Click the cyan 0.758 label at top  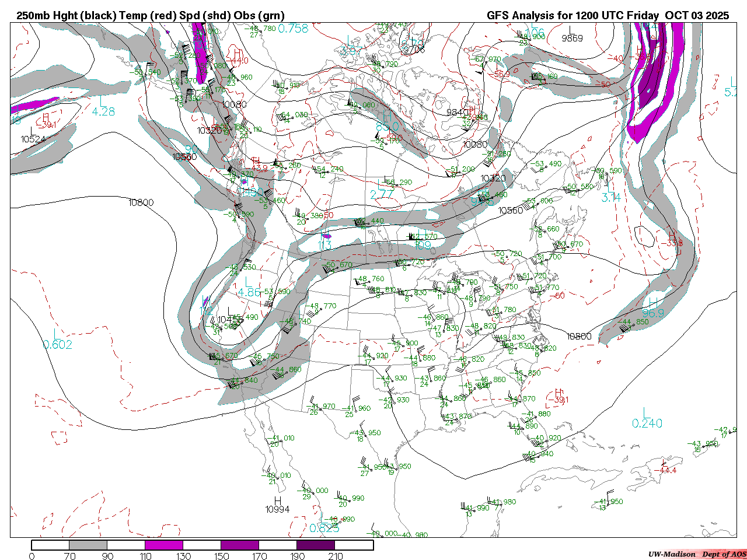(293, 29)
